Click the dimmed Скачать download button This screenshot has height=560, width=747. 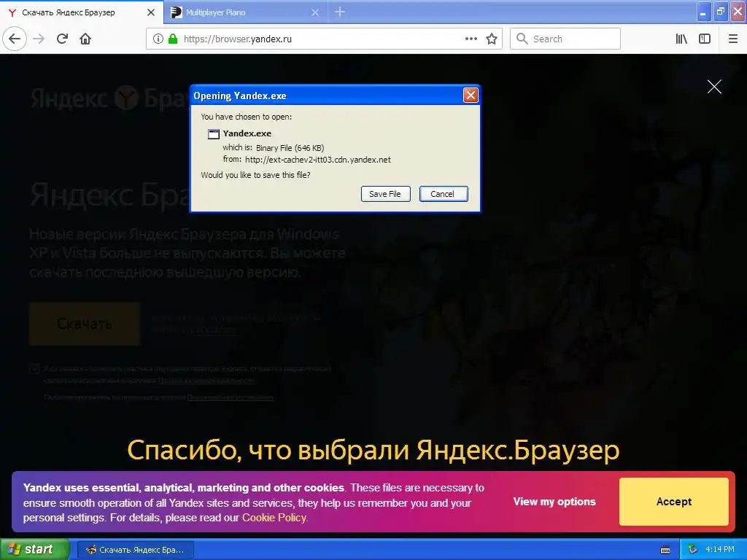tap(85, 324)
